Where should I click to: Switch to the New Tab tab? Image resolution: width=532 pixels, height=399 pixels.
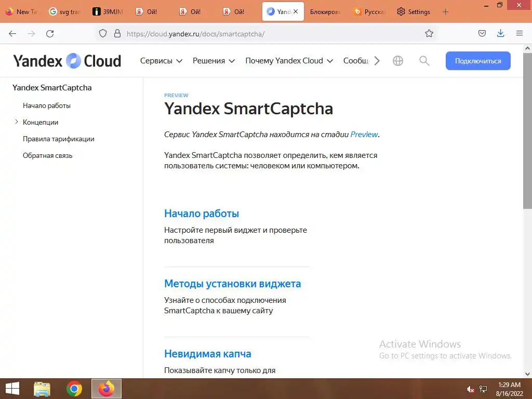(22, 12)
